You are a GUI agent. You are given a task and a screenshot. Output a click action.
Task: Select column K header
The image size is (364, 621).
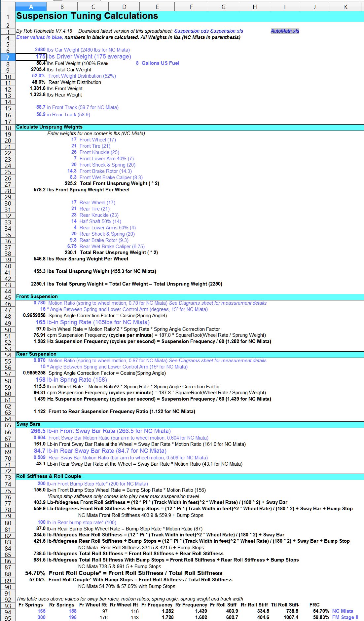(x=346, y=7)
